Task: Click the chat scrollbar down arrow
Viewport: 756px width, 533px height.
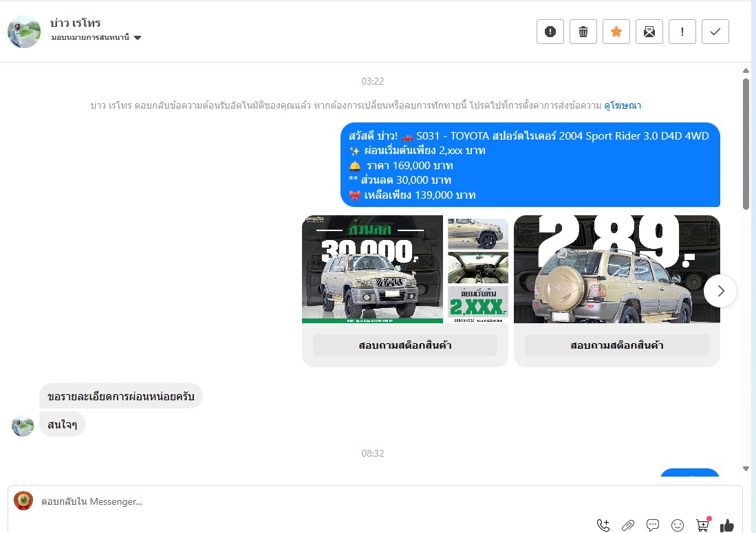Action: click(746, 468)
